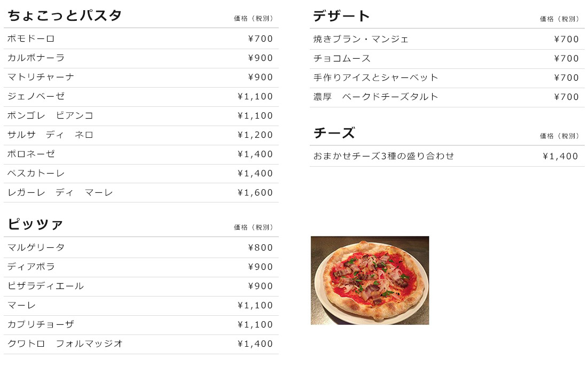
Task: Choose the カプリチョーザ pizza
Action: [41, 325]
